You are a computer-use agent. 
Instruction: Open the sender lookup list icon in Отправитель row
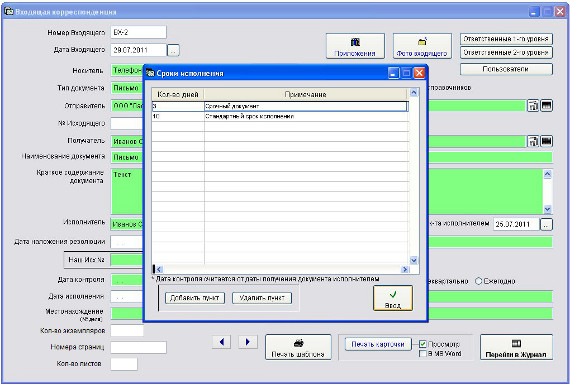533,106
